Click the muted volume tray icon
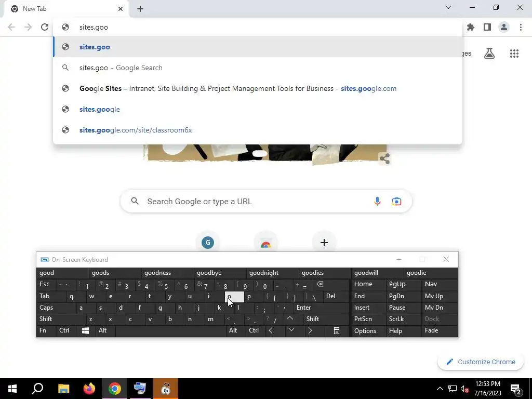This screenshot has height=399, width=532. (464, 389)
